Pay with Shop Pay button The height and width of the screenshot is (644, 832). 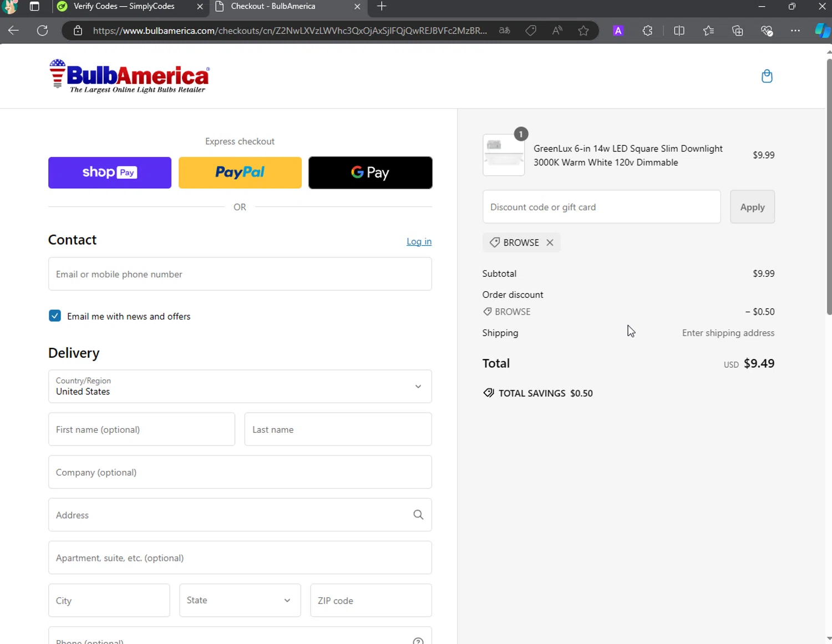(x=110, y=173)
